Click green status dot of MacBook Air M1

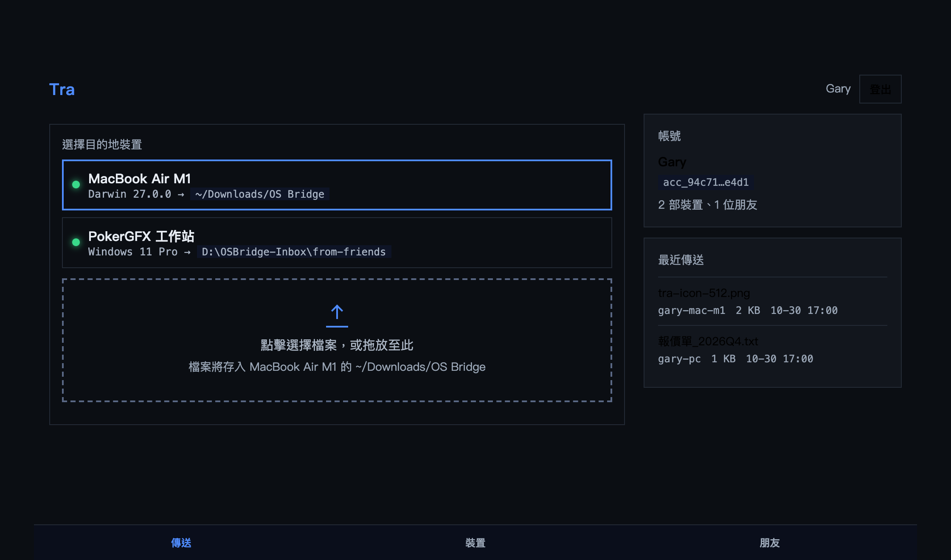pyautogui.click(x=76, y=185)
